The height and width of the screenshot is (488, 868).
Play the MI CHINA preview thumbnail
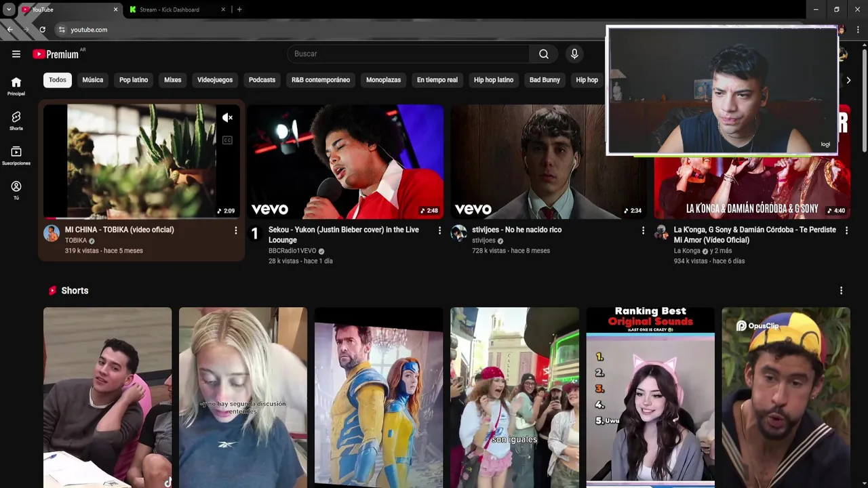click(142, 161)
